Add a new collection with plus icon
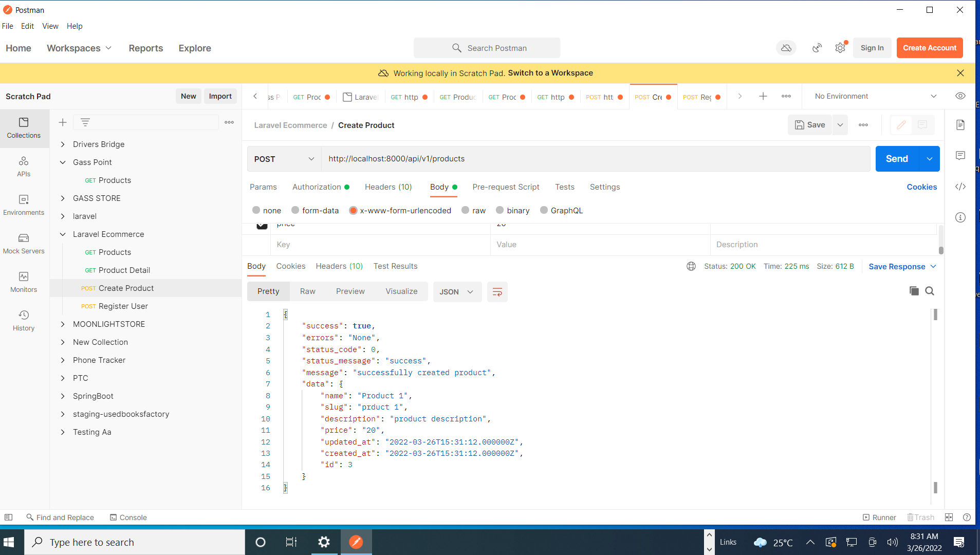The width and height of the screenshot is (980, 555). (63, 122)
